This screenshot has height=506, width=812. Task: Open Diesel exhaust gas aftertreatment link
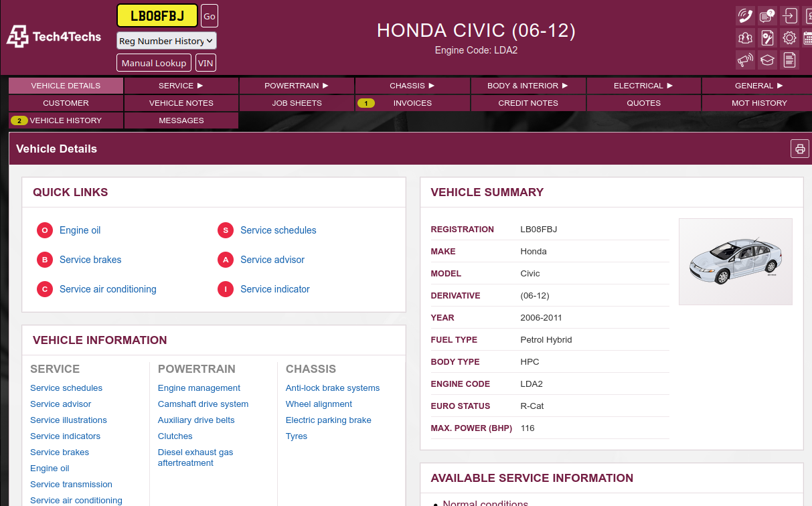195,458
